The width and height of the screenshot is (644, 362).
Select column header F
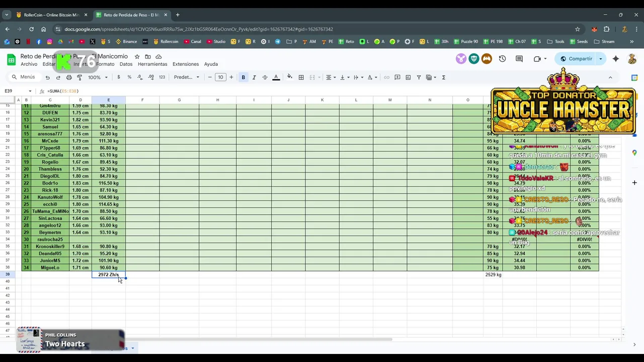142,100
